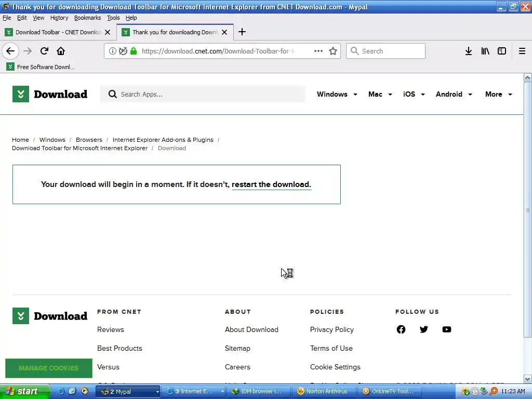The height and width of the screenshot is (399, 532).
Task: Open the Tools menu
Action: (x=113, y=18)
